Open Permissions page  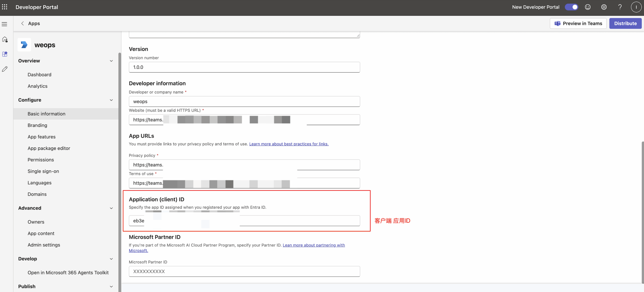pyautogui.click(x=41, y=160)
